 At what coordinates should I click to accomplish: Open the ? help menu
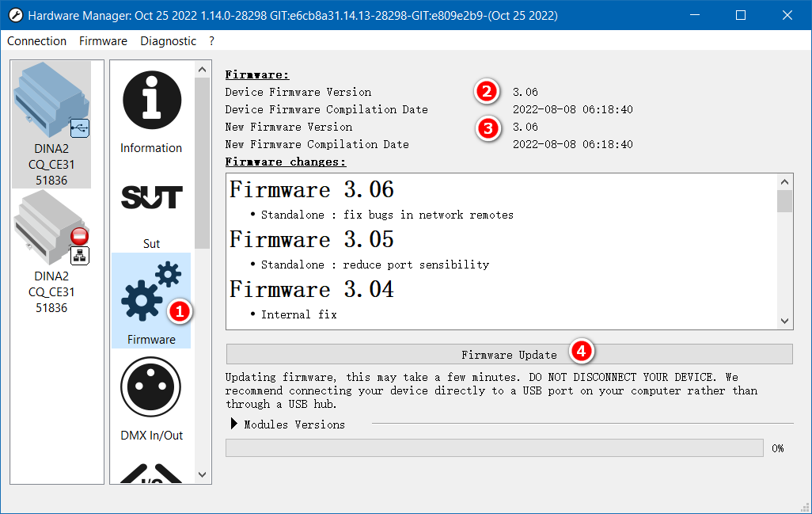(x=211, y=41)
